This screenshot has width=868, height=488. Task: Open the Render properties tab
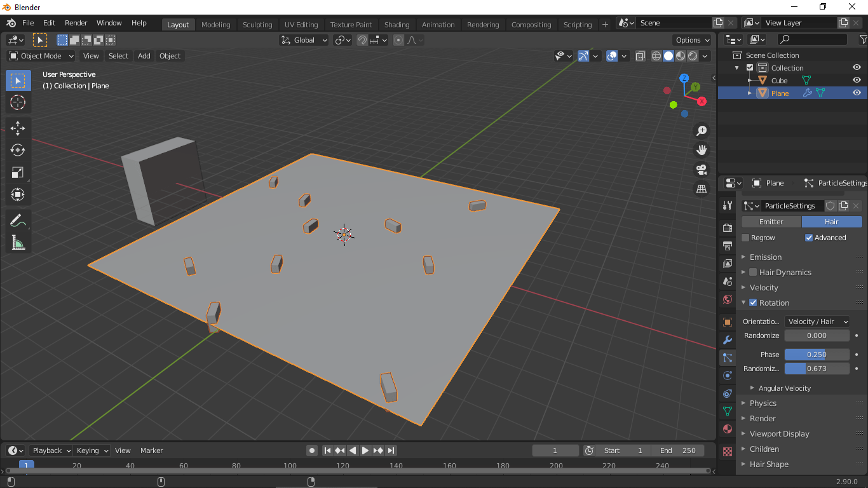coord(727,227)
